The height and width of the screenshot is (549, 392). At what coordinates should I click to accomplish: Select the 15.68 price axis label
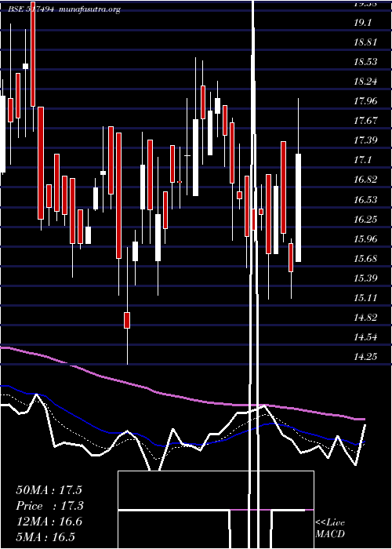[x=365, y=259]
